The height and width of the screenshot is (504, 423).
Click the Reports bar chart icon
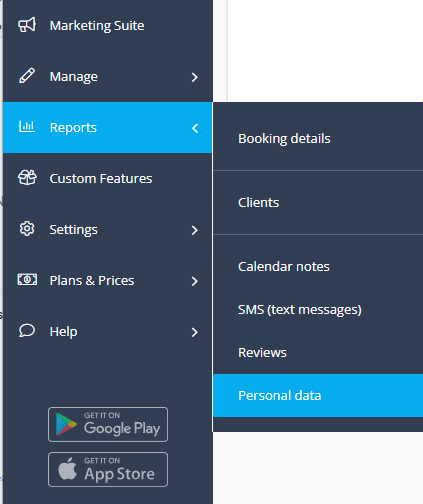coord(27,127)
